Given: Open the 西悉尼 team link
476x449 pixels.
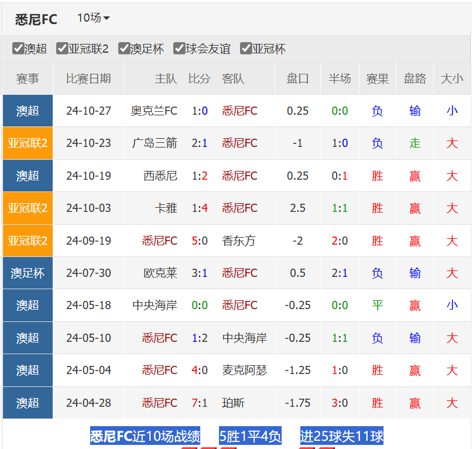Looking at the screenshot, I should pyautogui.click(x=160, y=176).
